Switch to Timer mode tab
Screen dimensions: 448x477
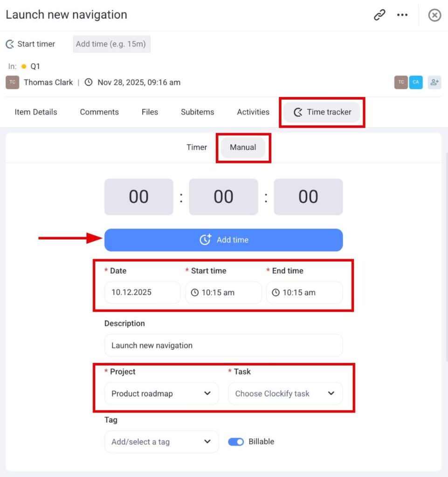pos(197,147)
